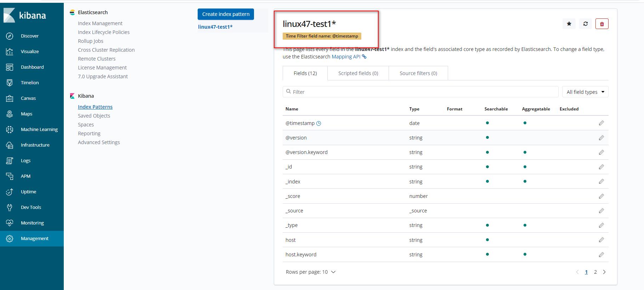Sort by Aggregatable column header
Image resolution: width=644 pixels, height=290 pixels.
pos(536,109)
